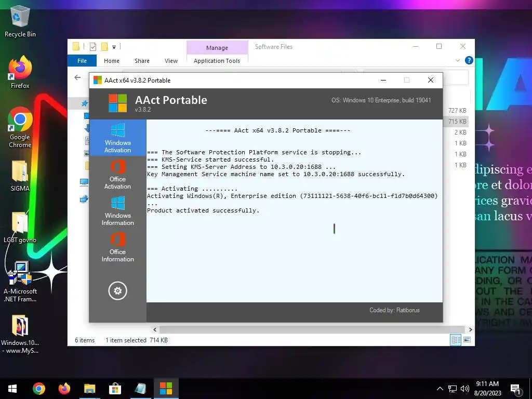Show hidden system tray icons
The image size is (532, 399).
tap(440, 389)
